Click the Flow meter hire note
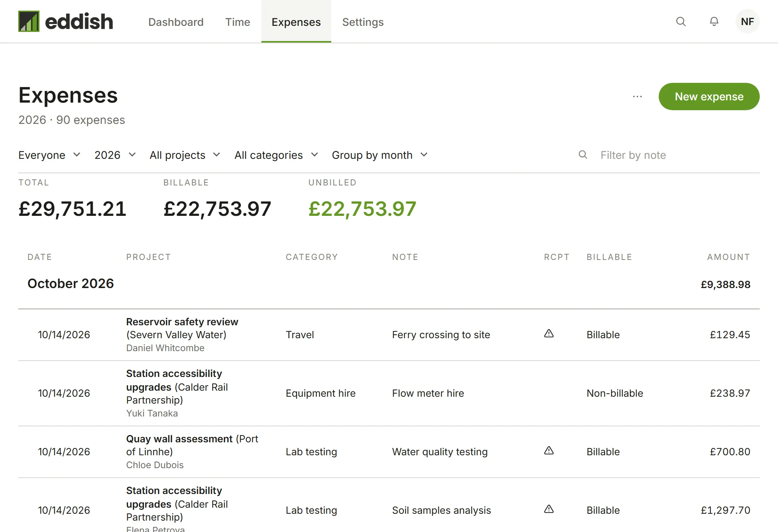The height and width of the screenshot is (532, 778). coord(428,393)
